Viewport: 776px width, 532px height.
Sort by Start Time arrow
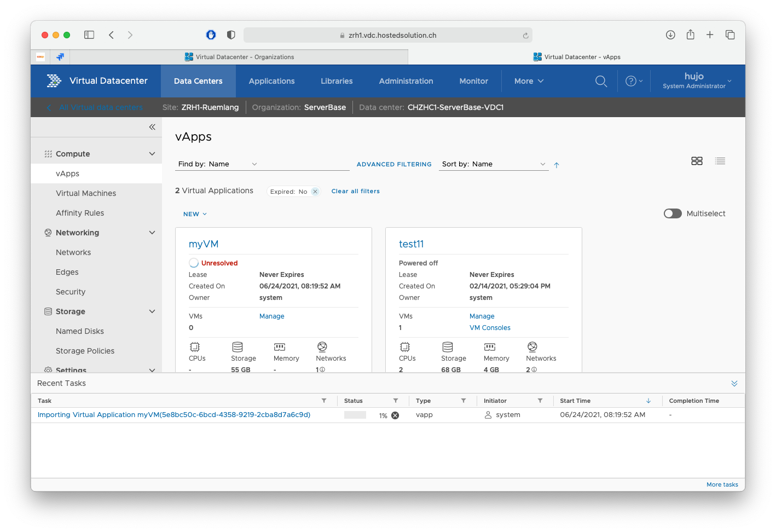coord(648,401)
